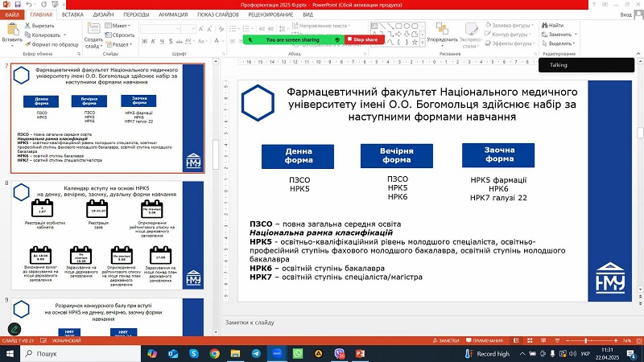This screenshot has width=644, height=362.
Task: Toggle strikethrough (abc) formatting
Action: point(180,41)
